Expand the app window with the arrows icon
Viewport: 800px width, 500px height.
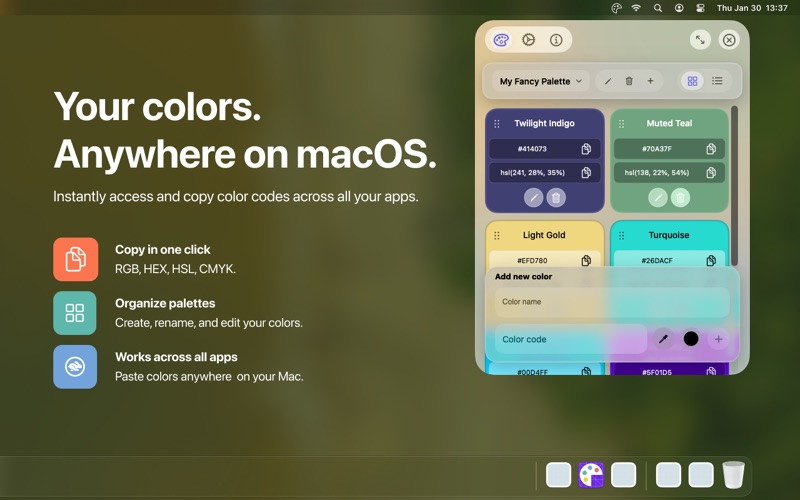tap(700, 40)
